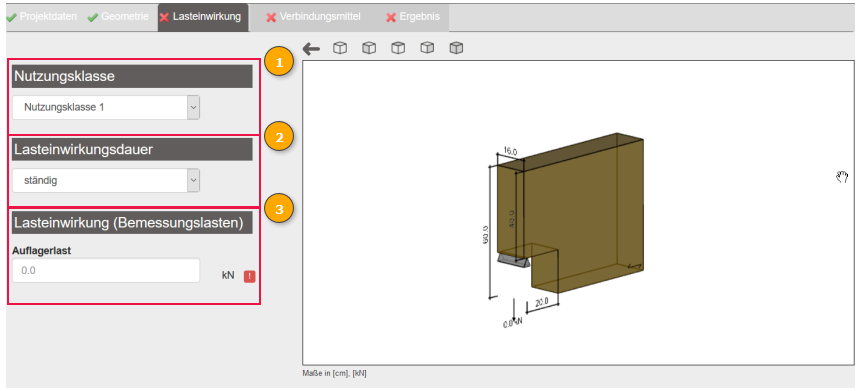Click the back arrow above the 3D view

pyautogui.click(x=311, y=49)
